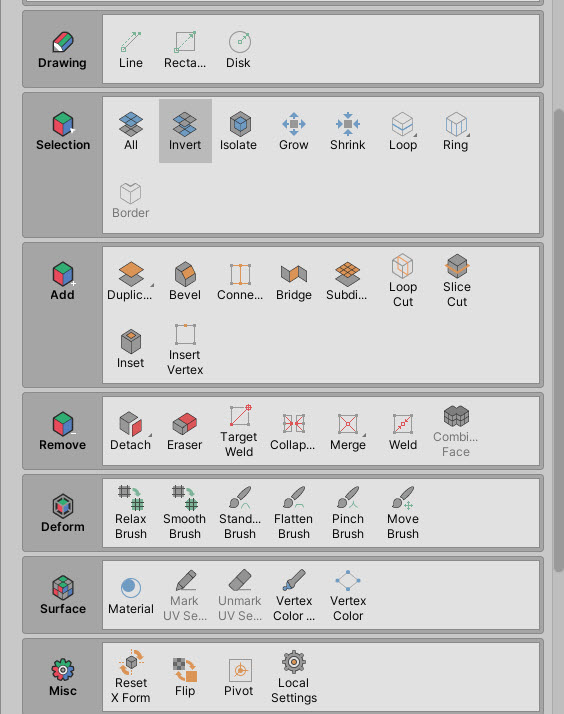Detach the selected faces
The width and height of the screenshot is (564, 714).
tap(131, 431)
